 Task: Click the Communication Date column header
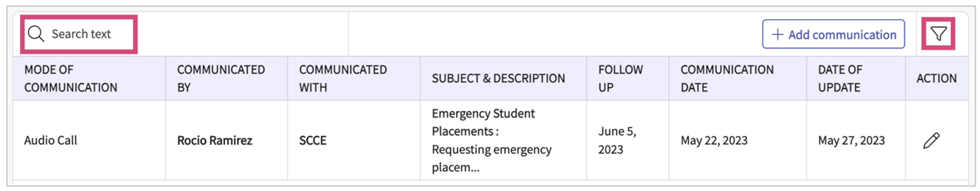click(727, 79)
